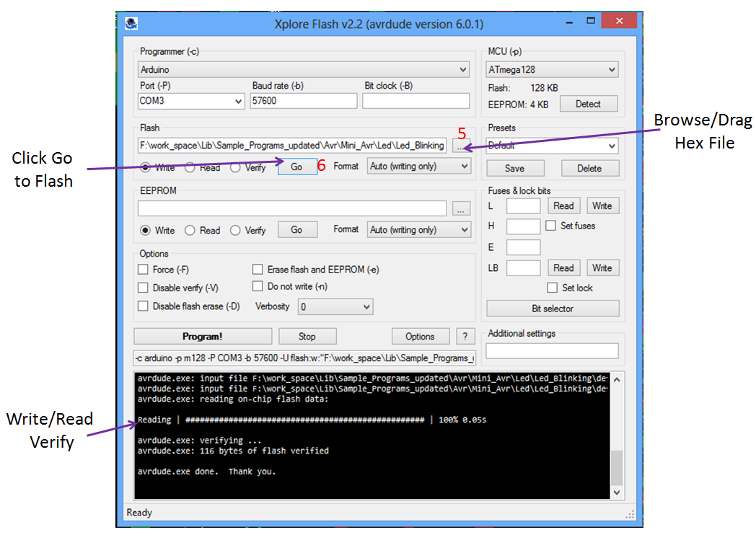Click the empty Bit clock (-B) field
The width and height of the screenshot is (756, 540).
tap(416, 101)
